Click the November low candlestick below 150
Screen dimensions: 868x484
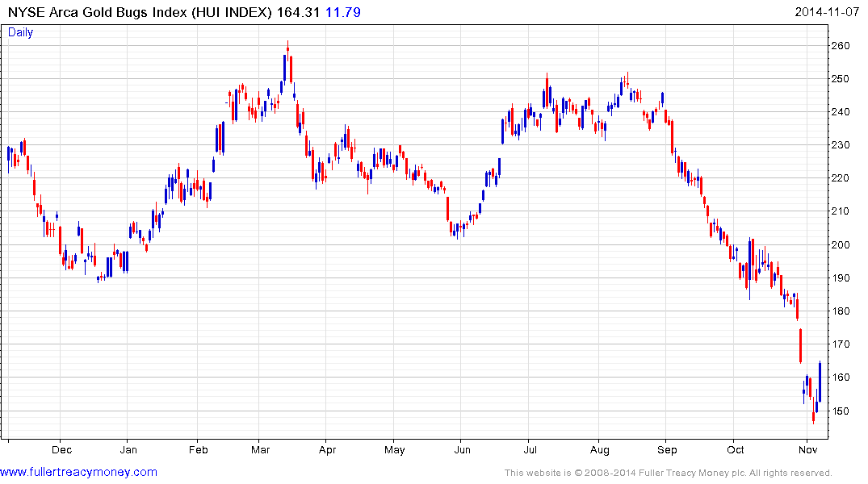(x=813, y=412)
